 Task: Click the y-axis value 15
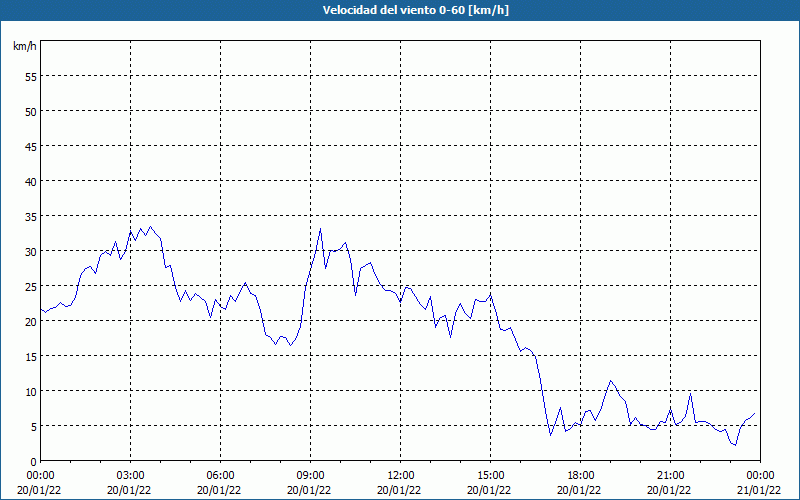[31, 356]
